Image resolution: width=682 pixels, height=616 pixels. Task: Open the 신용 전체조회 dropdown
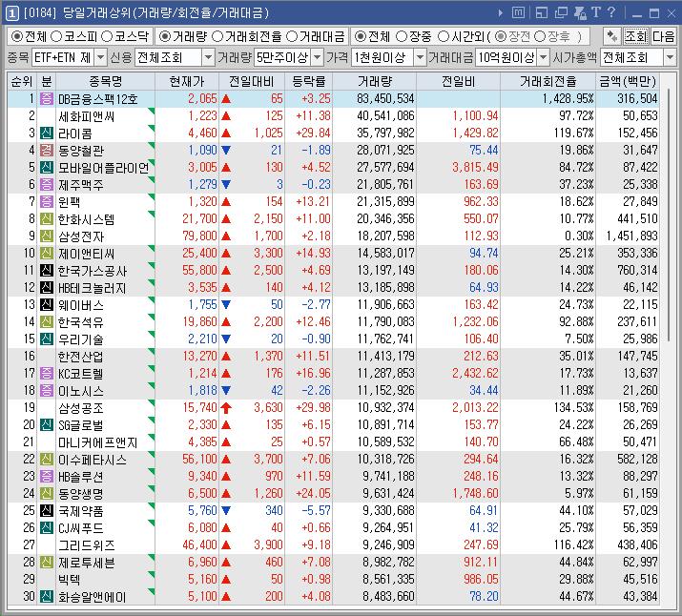tap(208, 57)
